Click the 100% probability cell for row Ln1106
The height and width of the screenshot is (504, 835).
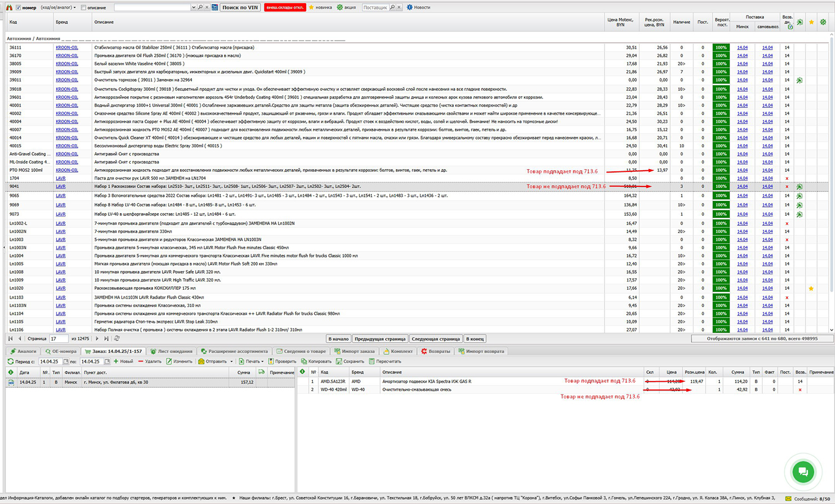coord(721,330)
